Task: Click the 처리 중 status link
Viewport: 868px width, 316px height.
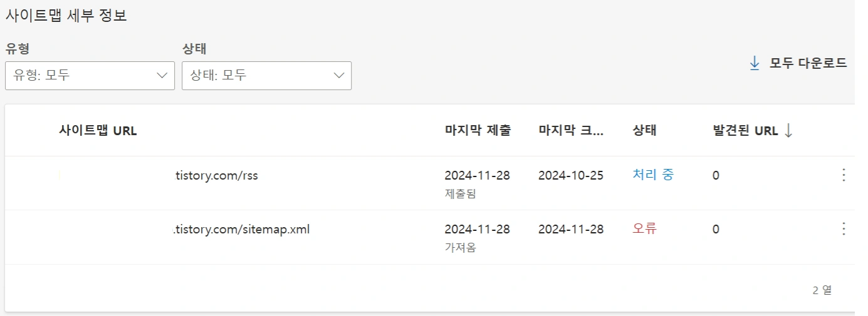Action: (x=653, y=175)
